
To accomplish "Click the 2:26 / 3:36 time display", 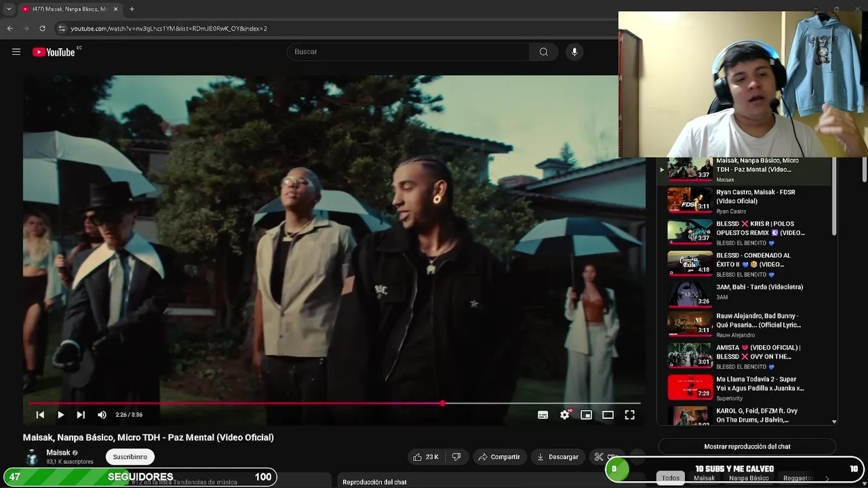I will 129,415.
